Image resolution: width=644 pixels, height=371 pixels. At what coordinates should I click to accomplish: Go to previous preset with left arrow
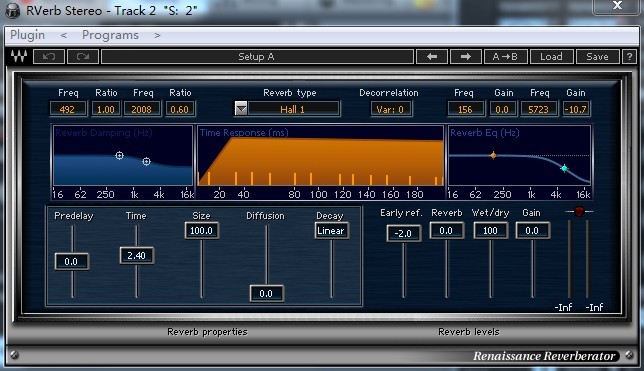point(432,57)
